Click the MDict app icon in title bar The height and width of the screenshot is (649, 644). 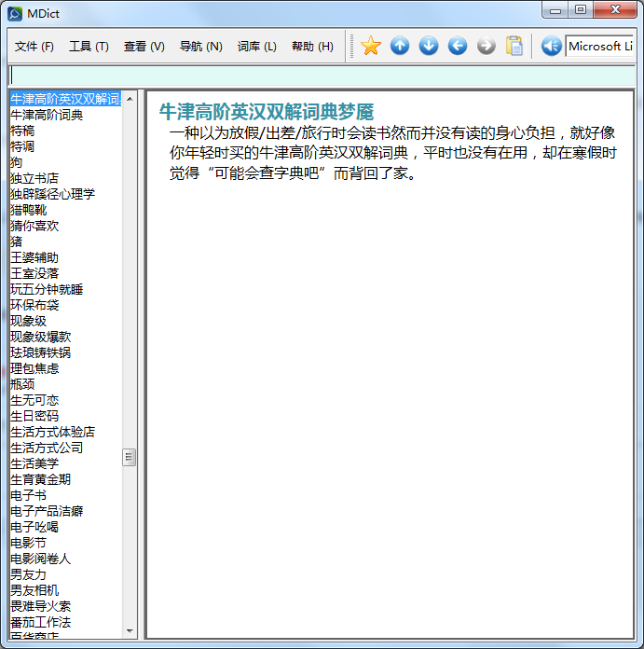pyautogui.click(x=15, y=14)
